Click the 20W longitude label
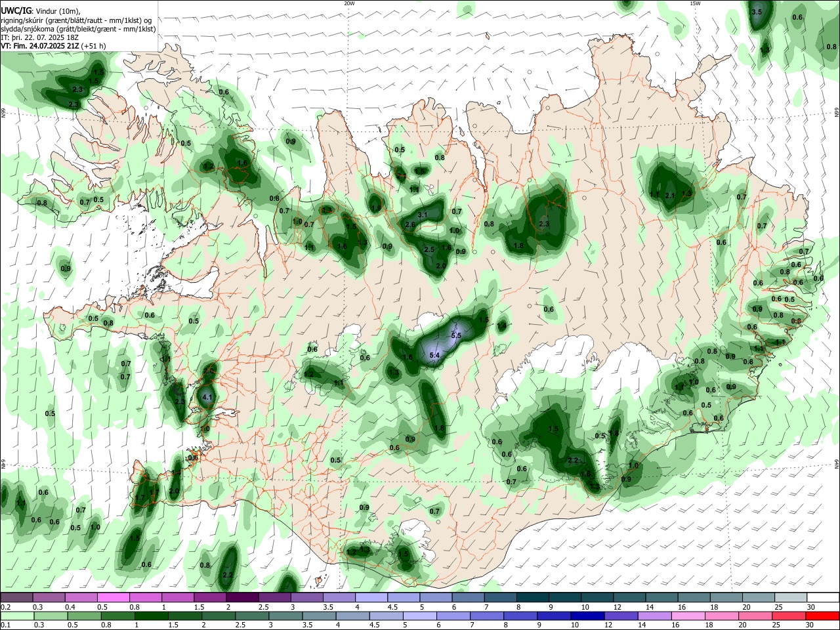The image size is (840, 630). [x=349, y=3]
